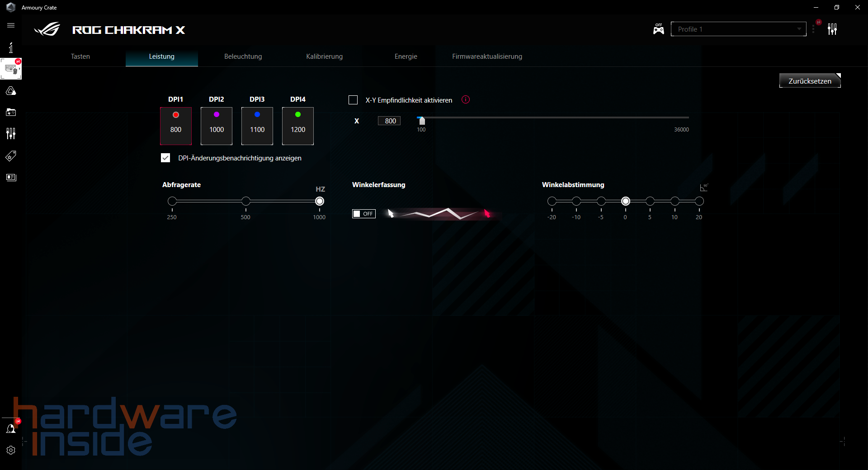Select the DPI2 preset of 1000
Screen dimensions: 868x470
(x=216, y=126)
